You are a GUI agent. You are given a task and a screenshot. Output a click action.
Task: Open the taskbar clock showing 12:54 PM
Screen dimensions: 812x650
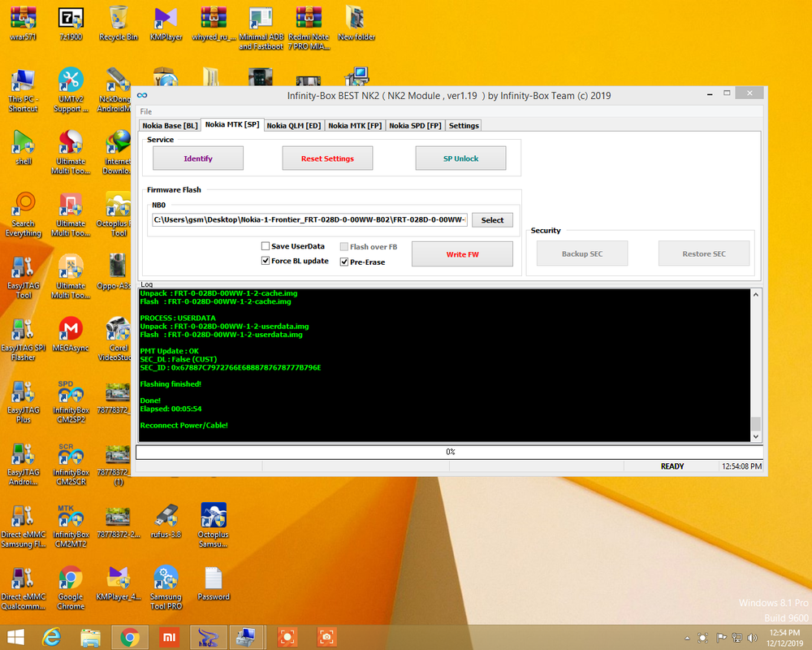click(x=784, y=638)
